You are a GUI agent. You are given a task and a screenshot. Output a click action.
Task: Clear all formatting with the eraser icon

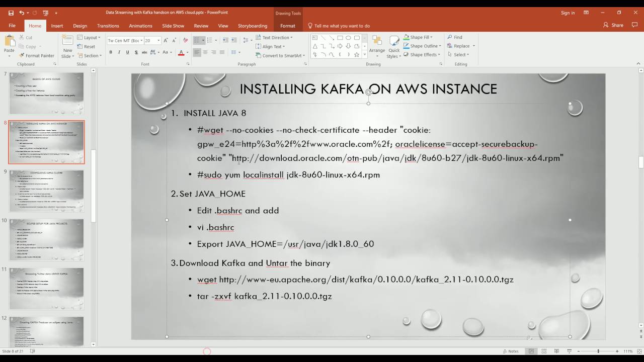coord(185,40)
